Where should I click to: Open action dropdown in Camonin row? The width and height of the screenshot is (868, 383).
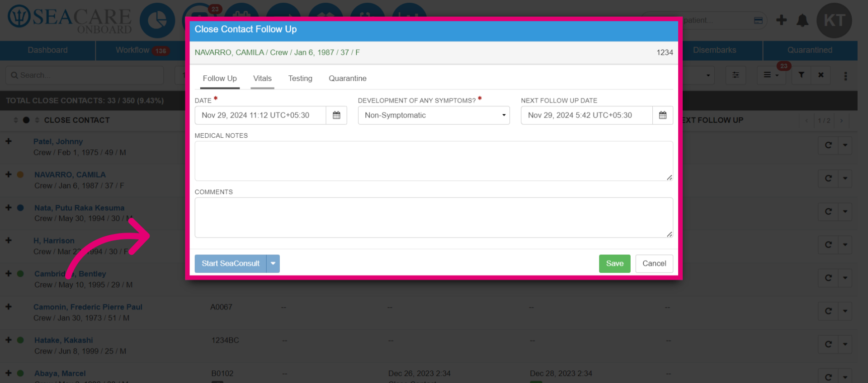tap(845, 311)
